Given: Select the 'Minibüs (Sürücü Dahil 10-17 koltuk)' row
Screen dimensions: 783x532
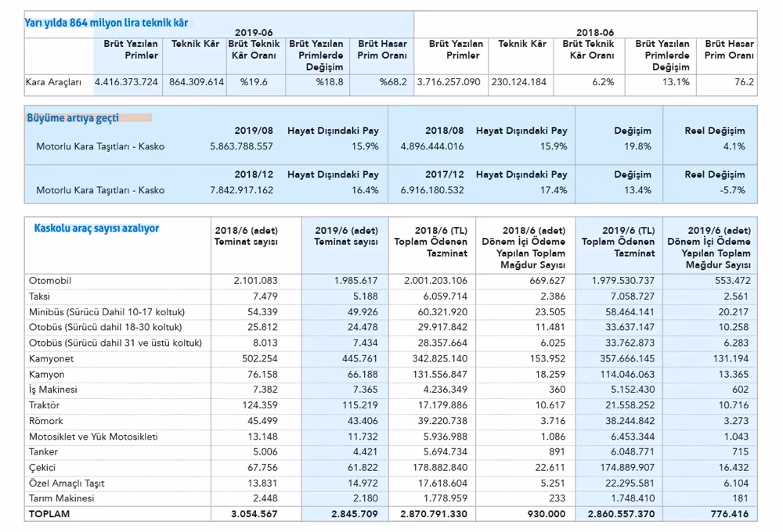Looking at the screenshot, I should [x=391, y=312].
